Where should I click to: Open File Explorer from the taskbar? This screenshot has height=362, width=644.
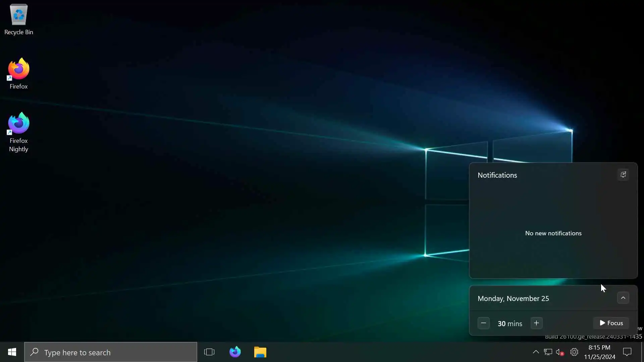click(x=260, y=352)
